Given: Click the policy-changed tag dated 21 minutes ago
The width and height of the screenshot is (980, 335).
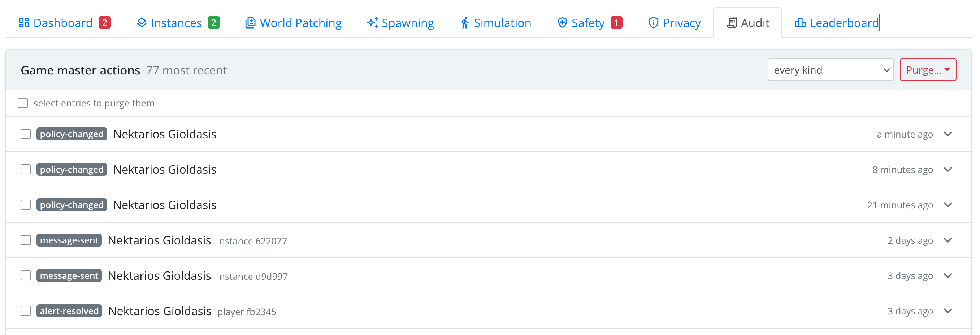Looking at the screenshot, I should 72,205.
